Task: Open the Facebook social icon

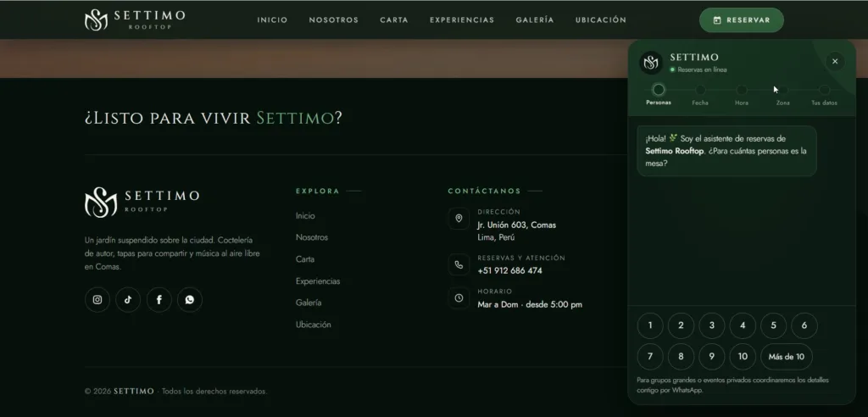Action: point(159,299)
